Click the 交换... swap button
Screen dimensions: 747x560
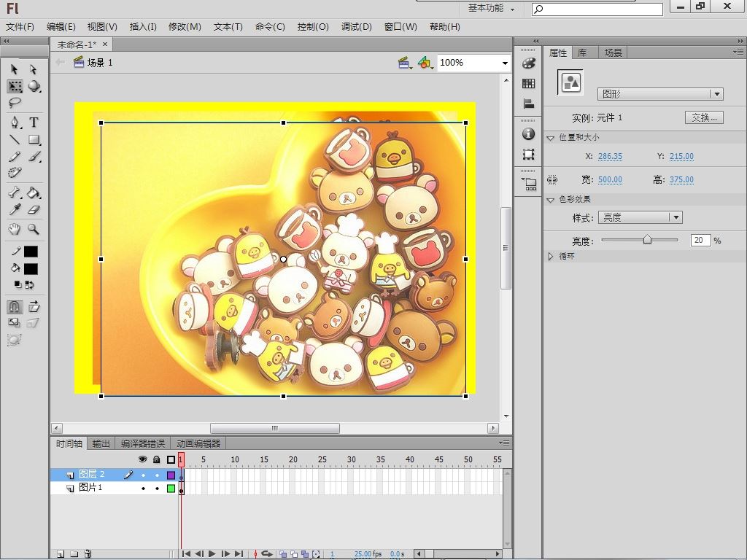tap(704, 117)
